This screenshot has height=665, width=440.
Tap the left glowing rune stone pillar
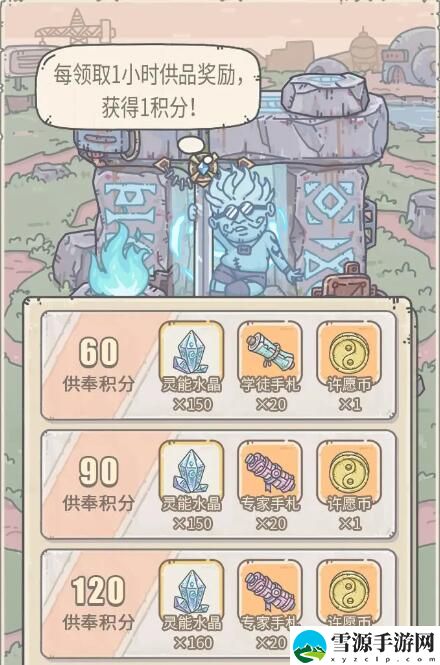click(x=131, y=221)
